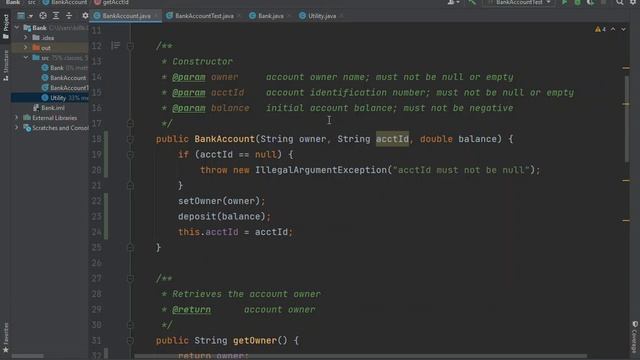640x360 pixels.
Task: Select the .idea folder row
Action: tap(50, 38)
